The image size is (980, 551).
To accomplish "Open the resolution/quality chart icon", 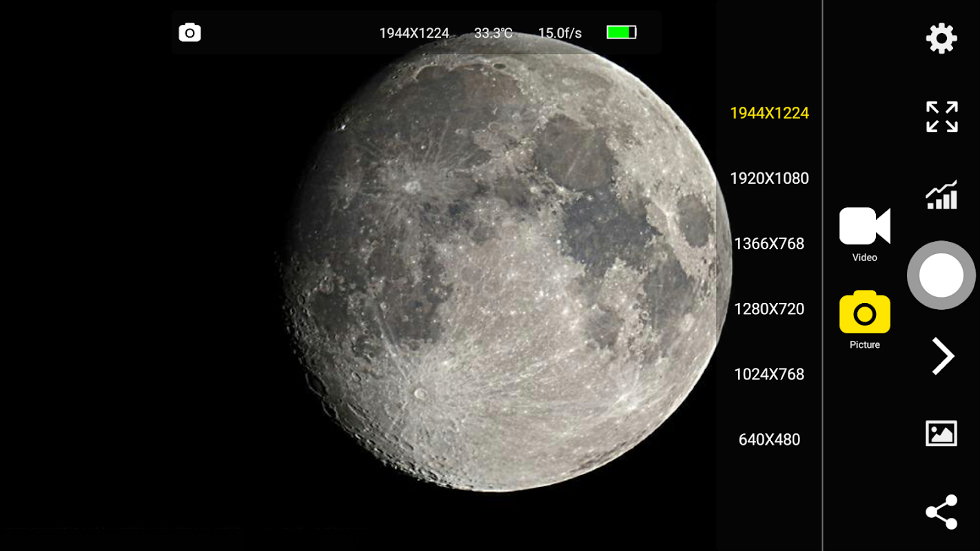I will (x=941, y=195).
